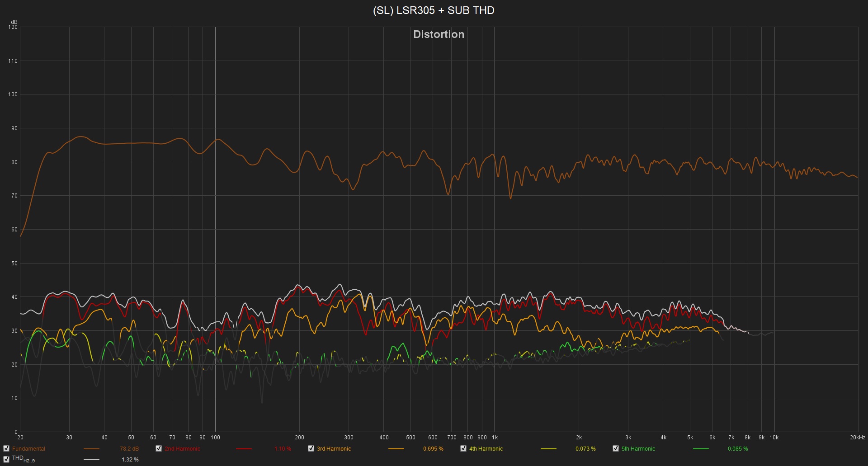Click the 2nd Harmonic legend label
868x466 pixels.
point(182,449)
